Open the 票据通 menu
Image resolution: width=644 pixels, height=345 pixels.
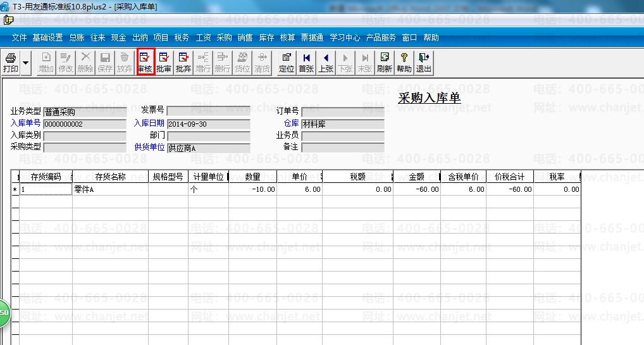(312, 38)
